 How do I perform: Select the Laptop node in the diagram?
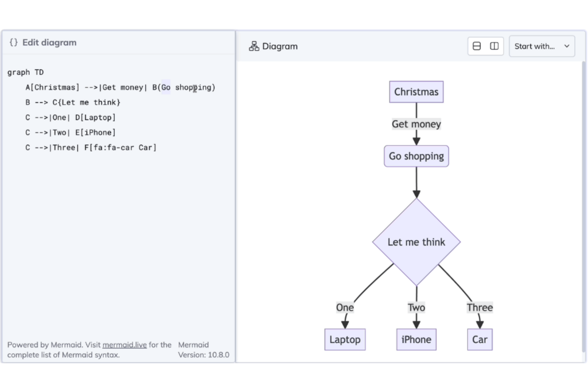(344, 340)
